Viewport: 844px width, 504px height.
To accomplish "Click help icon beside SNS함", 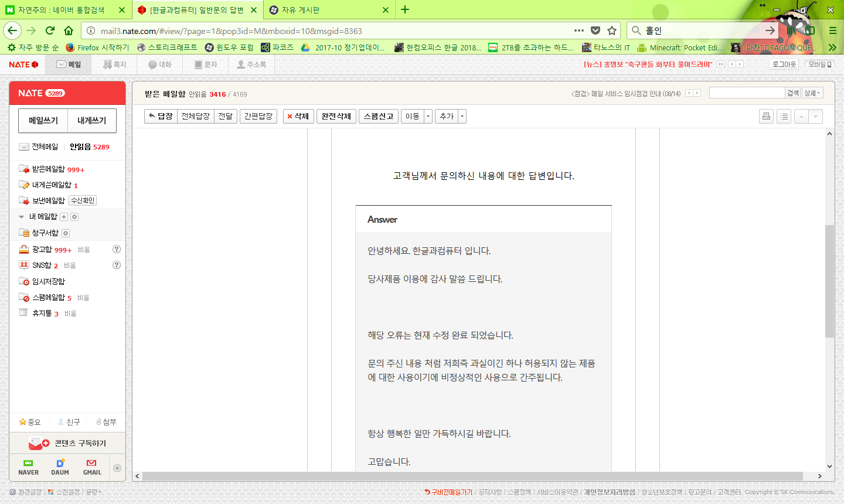I will coord(117,265).
